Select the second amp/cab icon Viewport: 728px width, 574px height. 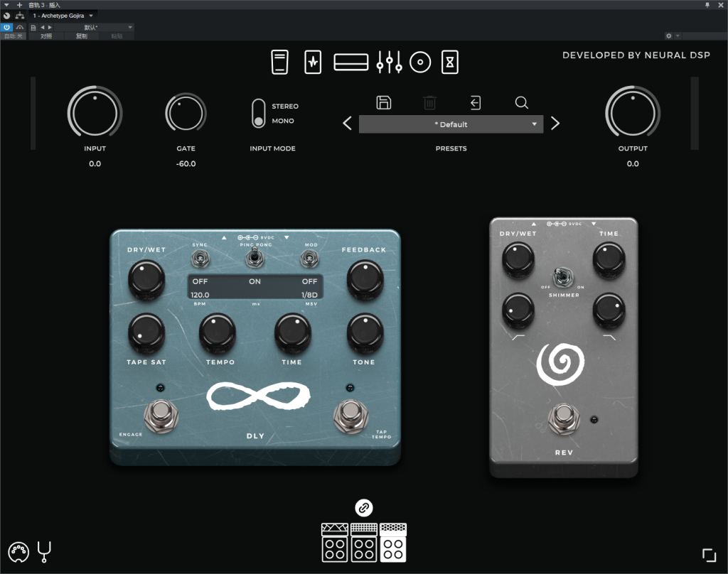(364, 543)
